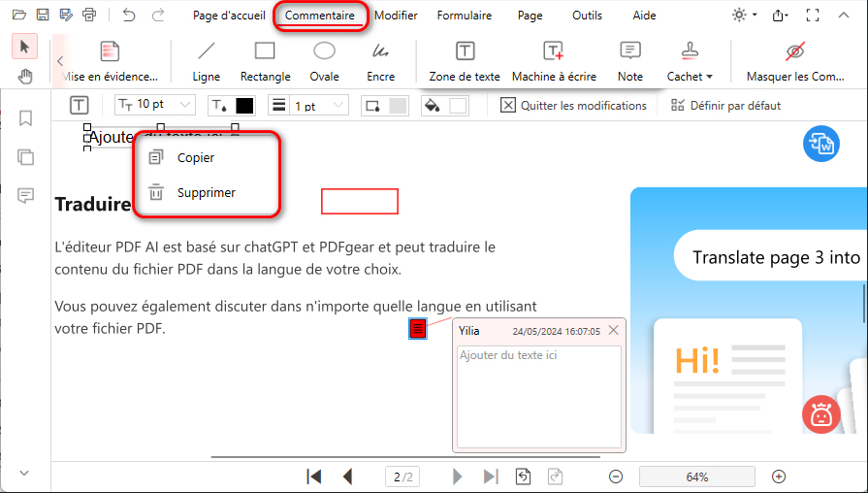Open the font size 10 pt dropdown

click(x=155, y=105)
